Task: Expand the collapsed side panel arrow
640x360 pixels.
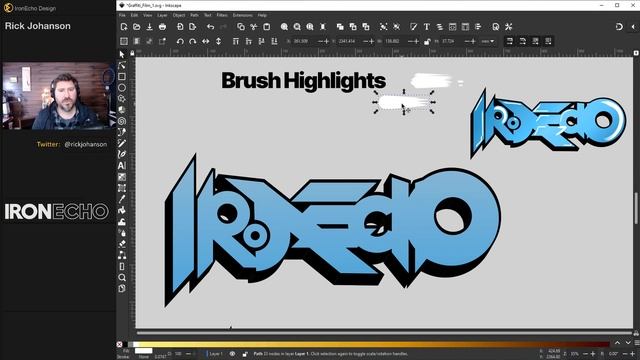Action: tap(633, 27)
